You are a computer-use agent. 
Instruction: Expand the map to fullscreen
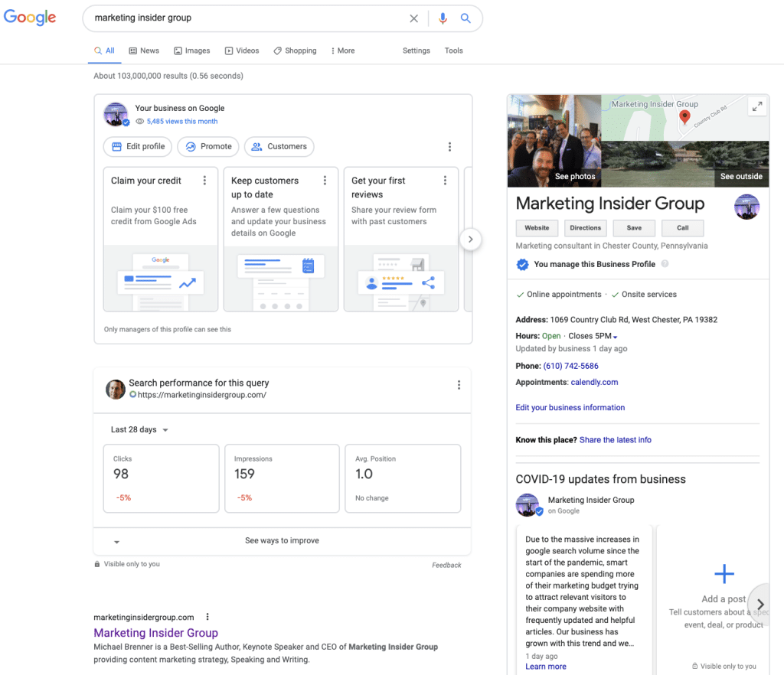click(756, 106)
